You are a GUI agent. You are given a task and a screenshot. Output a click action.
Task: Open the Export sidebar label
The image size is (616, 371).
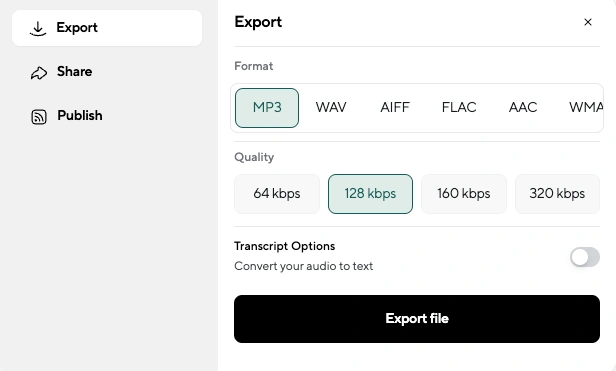pyautogui.click(x=77, y=28)
